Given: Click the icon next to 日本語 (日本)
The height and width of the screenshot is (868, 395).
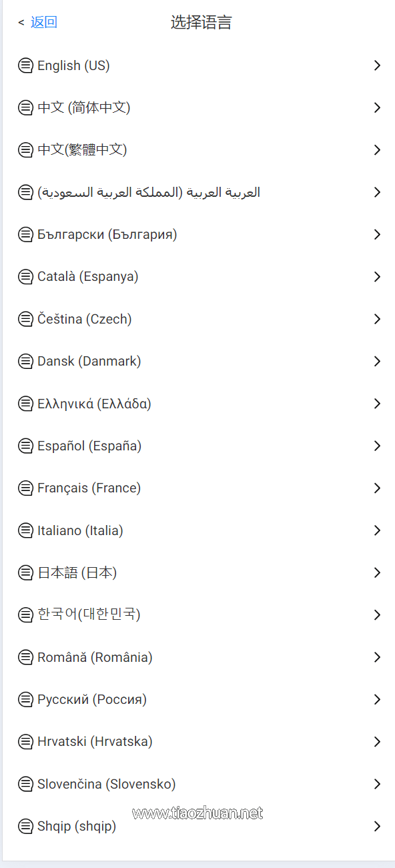Looking at the screenshot, I should [x=25, y=572].
